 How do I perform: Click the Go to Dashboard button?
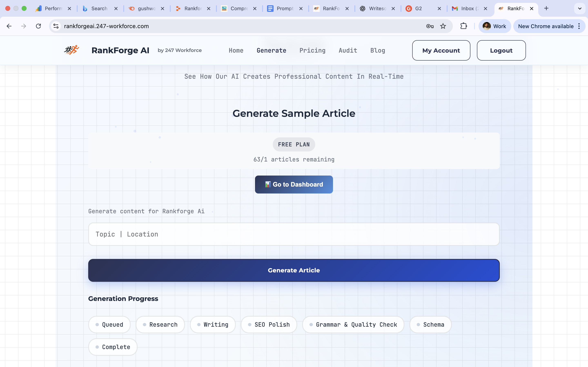(294, 185)
